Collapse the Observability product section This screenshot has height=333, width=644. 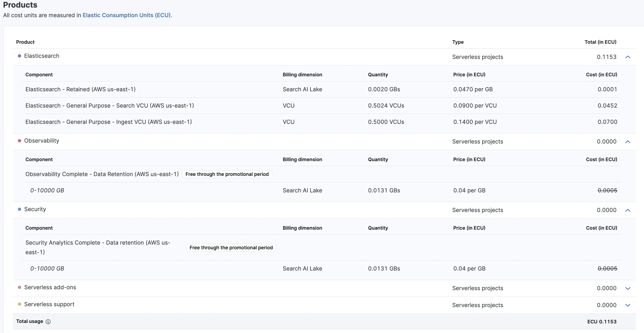pos(627,142)
